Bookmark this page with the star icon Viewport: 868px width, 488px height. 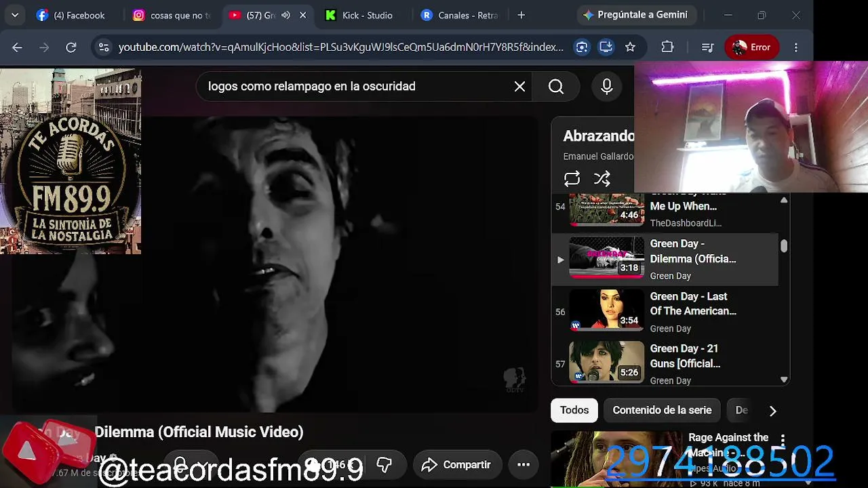point(631,47)
